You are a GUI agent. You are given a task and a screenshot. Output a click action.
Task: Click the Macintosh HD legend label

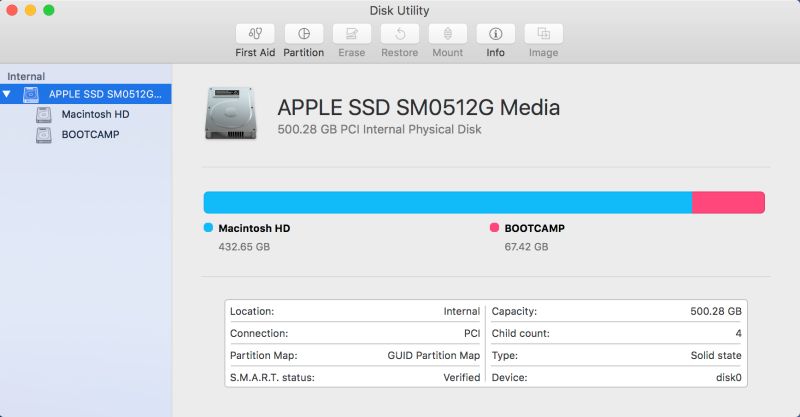click(x=254, y=228)
